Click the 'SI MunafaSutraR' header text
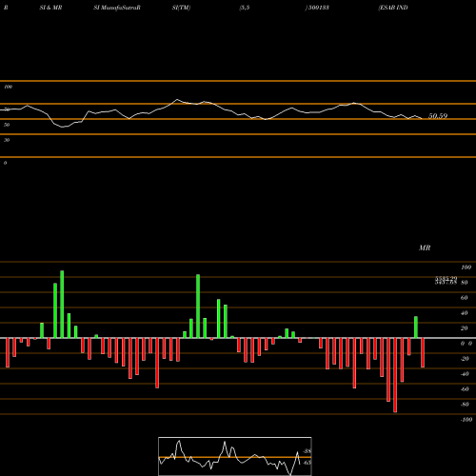The width and height of the screenshot is (476, 476). point(117,8)
